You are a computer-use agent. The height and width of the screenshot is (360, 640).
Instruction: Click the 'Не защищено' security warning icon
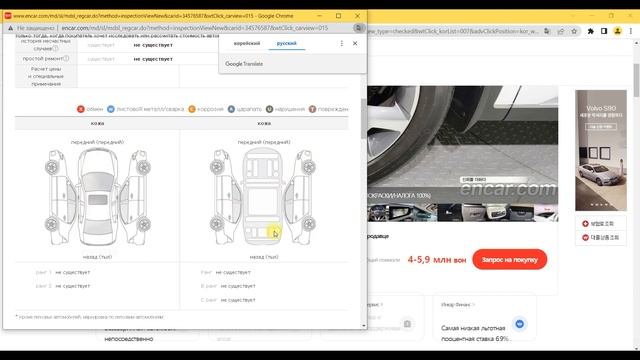tap(10, 28)
